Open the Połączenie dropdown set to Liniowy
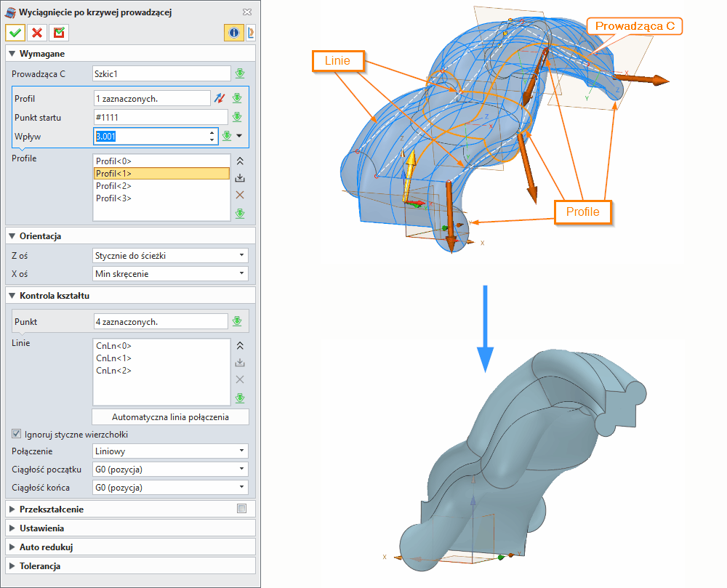This screenshot has height=588, width=727. coord(170,451)
